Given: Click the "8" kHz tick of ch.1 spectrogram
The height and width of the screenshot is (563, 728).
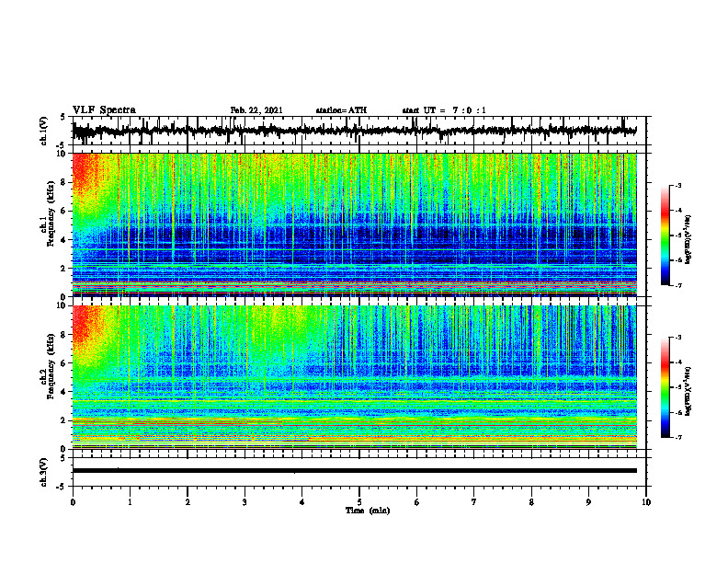Looking at the screenshot, I should (x=65, y=182).
